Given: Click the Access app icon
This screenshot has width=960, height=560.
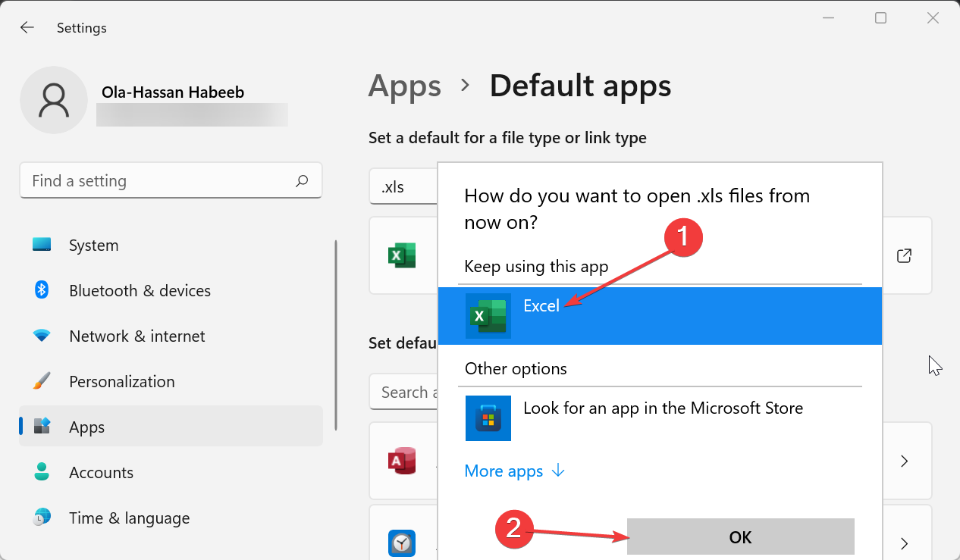Looking at the screenshot, I should click(401, 461).
